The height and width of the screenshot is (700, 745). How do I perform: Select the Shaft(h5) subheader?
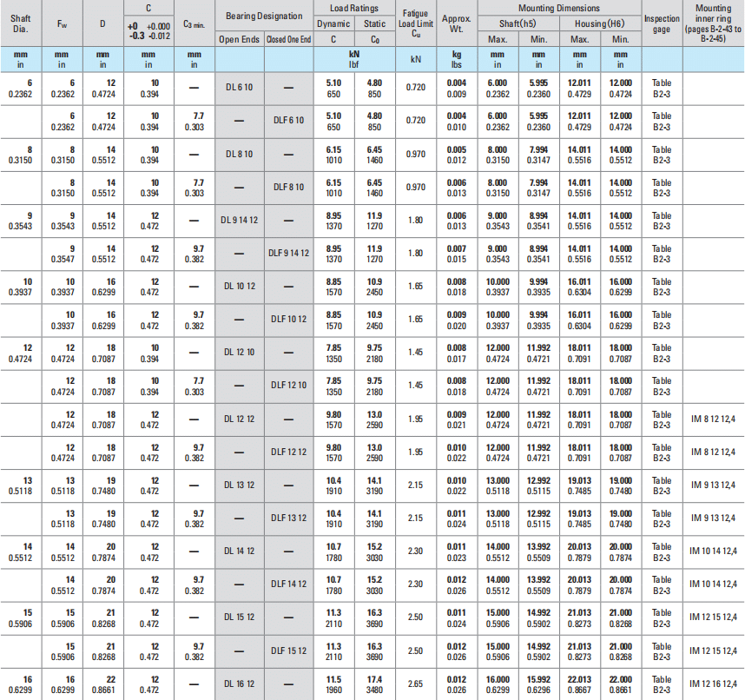coord(518,23)
